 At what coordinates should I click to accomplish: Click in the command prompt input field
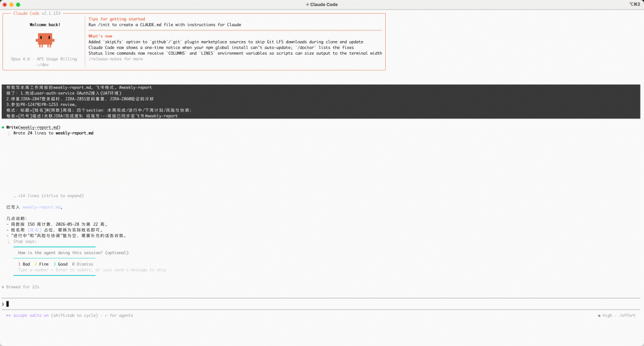click(x=322, y=304)
